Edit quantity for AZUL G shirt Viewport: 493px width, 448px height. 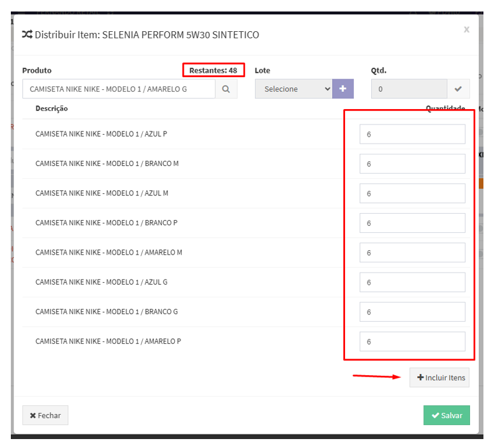pyautogui.click(x=412, y=283)
